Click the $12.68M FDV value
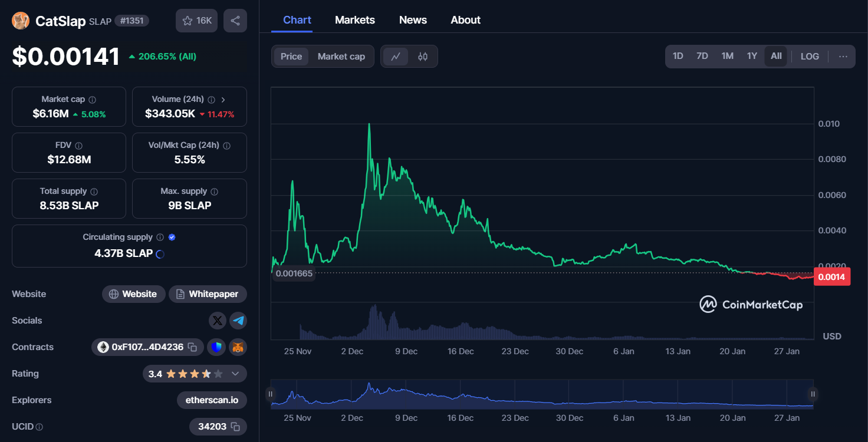Screen dimensions: 868x442 pyautogui.click(x=69, y=160)
